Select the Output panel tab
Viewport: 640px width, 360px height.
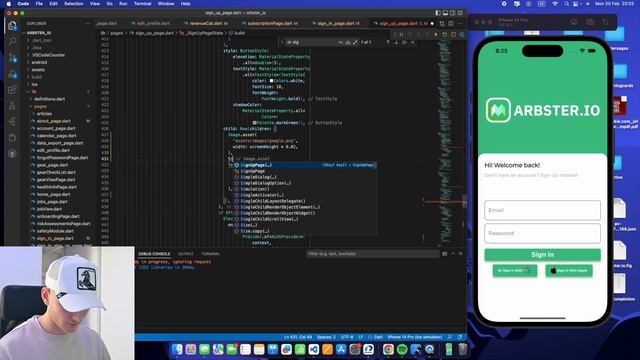click(x=185, y=254)
